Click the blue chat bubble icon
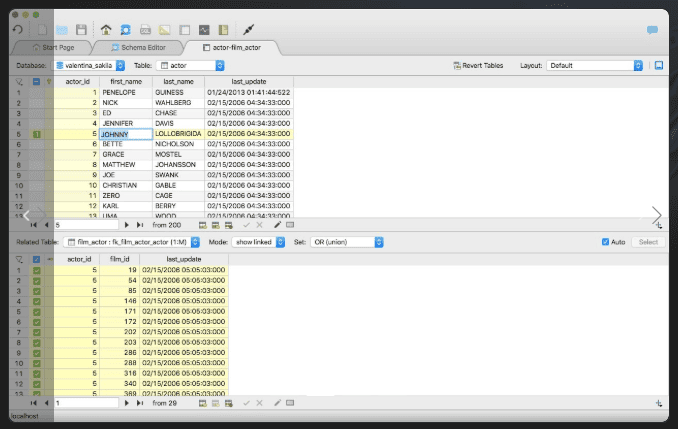This screenshot has height=429, width=678. pos(652,29)
